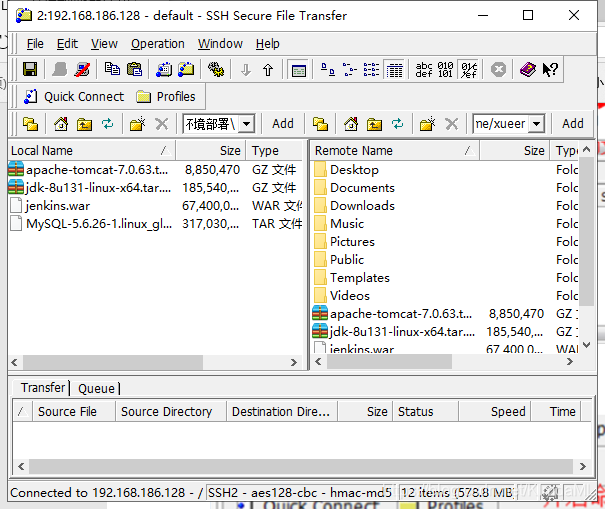Select ASCII transfer mode abc def
Viewport: 605px width, 509px height.
(x=424, y=70)
